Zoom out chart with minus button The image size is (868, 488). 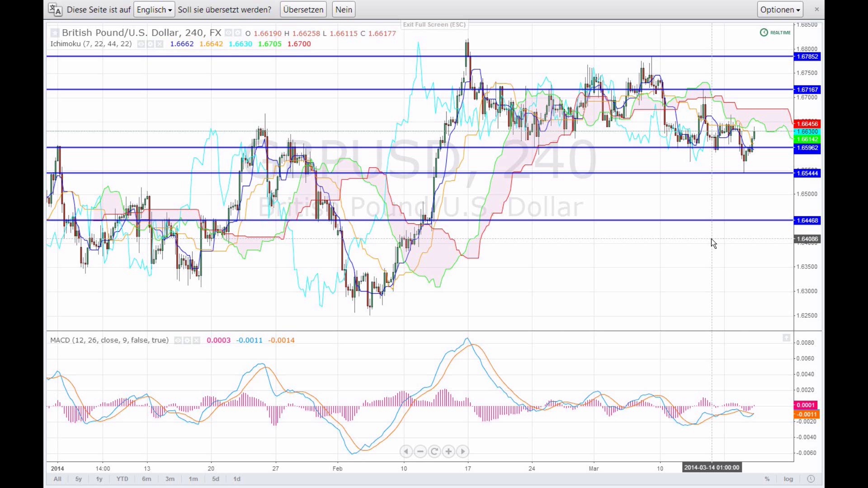[420, 451]
